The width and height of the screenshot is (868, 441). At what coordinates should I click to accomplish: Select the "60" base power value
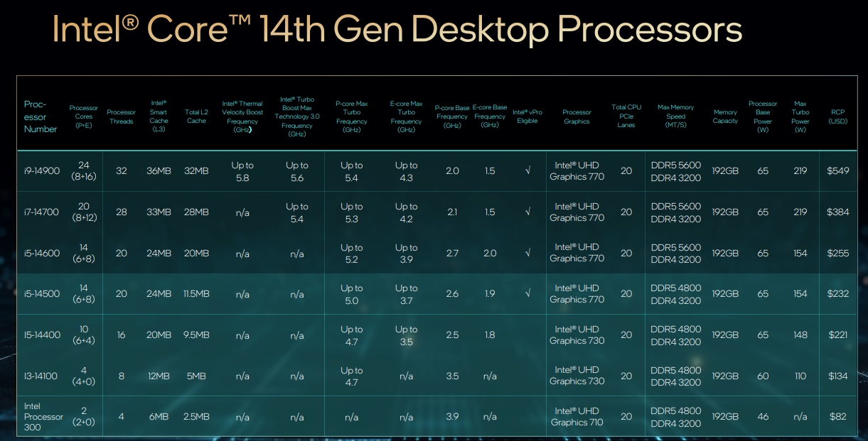click(763, 376)
